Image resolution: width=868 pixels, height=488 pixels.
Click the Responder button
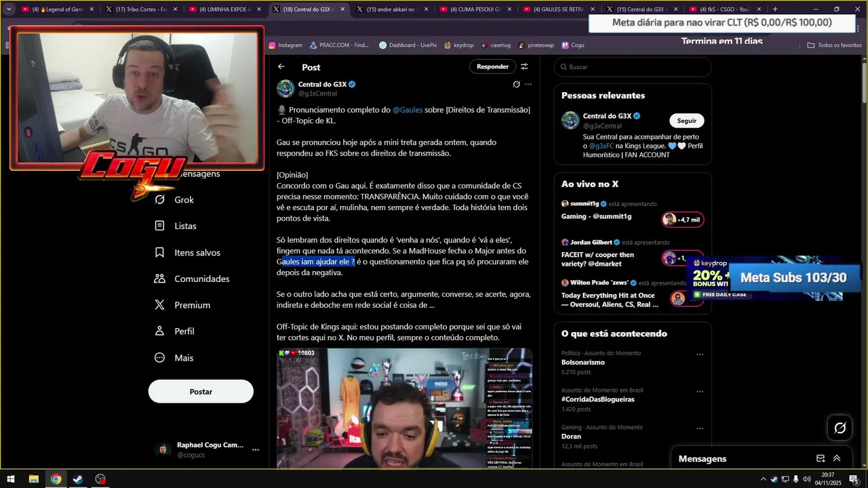[492, 66]
